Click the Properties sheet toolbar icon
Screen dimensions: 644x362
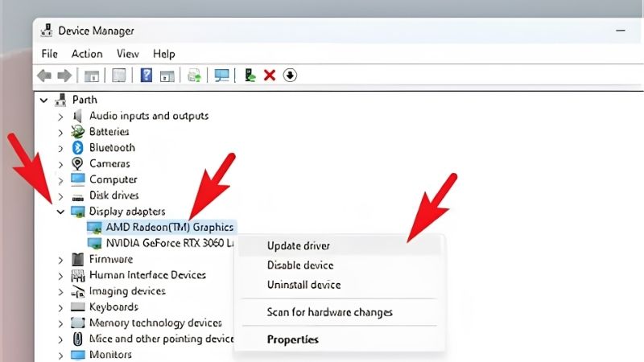point(119,76)
